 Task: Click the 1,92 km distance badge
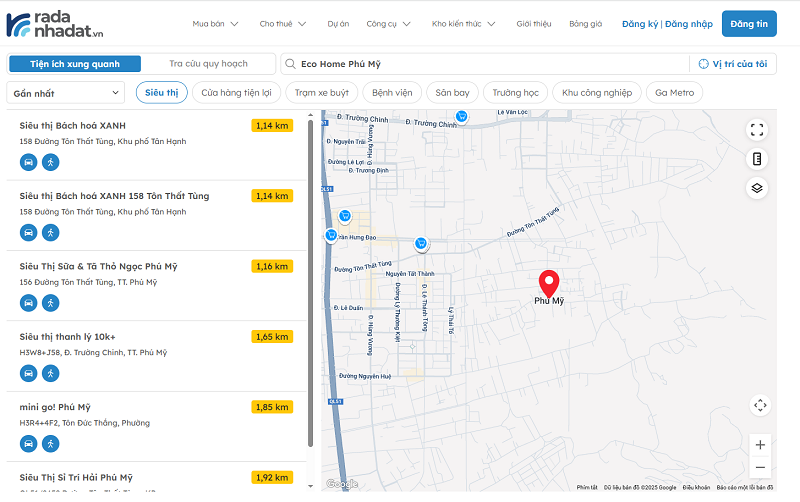(x=272, y=478)
